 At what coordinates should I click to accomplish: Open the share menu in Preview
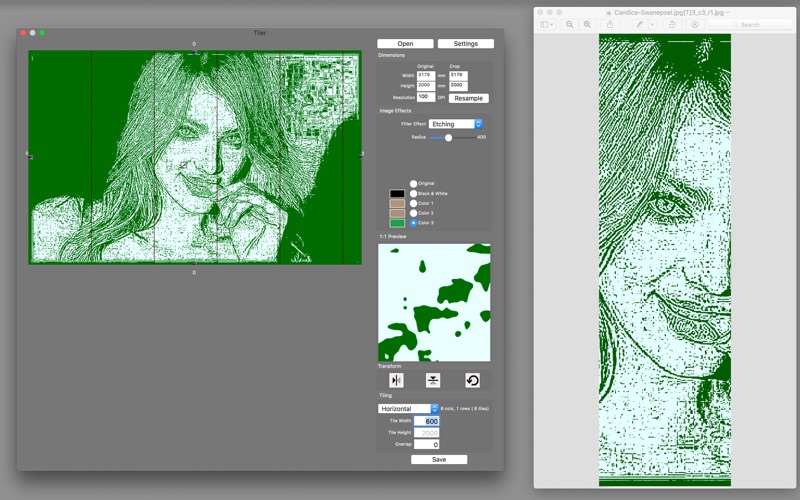point(610,24)
